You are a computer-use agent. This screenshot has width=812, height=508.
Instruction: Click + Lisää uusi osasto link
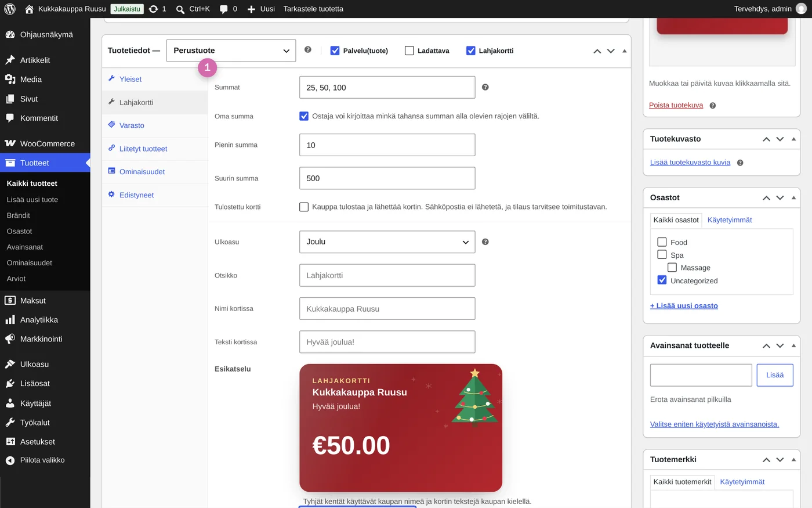click(684, 306)
